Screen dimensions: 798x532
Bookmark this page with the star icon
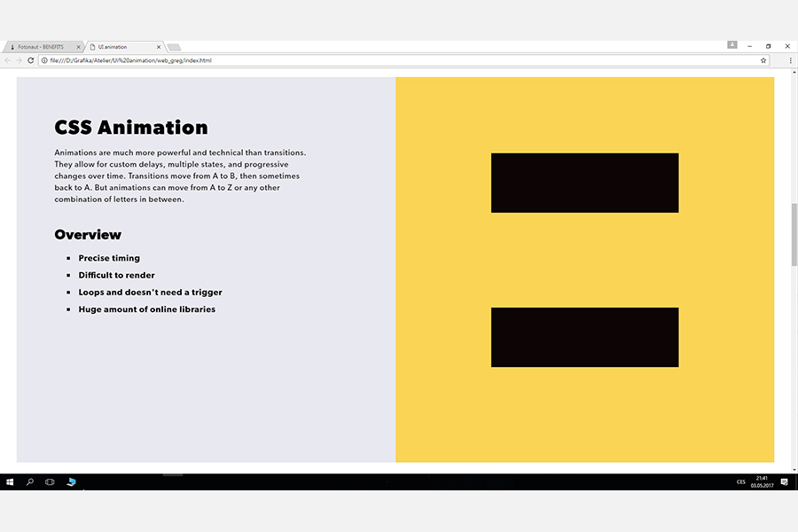(763, 60)
